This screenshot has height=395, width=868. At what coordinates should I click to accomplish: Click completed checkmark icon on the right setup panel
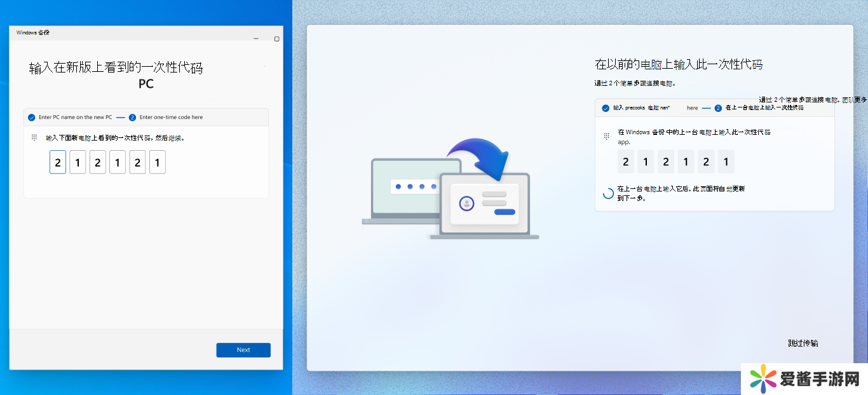[x=606, y=108]
